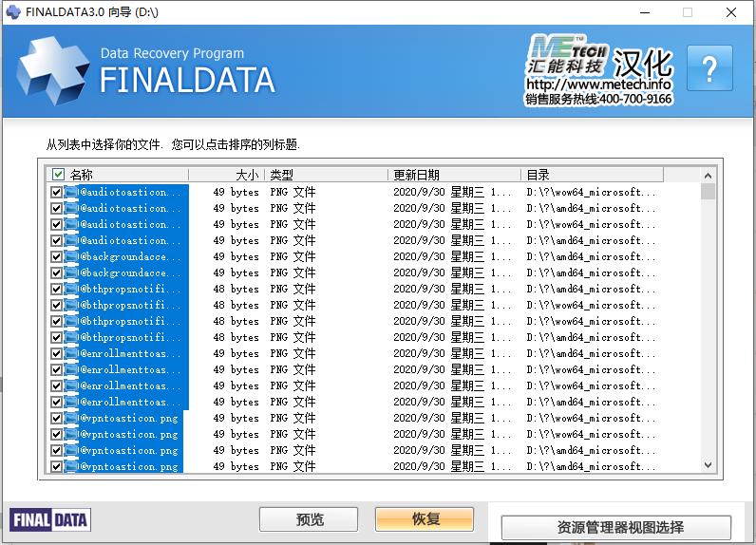Screen dimensions: 756x545
Task: Click the vertical scrollbar thumb
Action: tap(708, 191)
